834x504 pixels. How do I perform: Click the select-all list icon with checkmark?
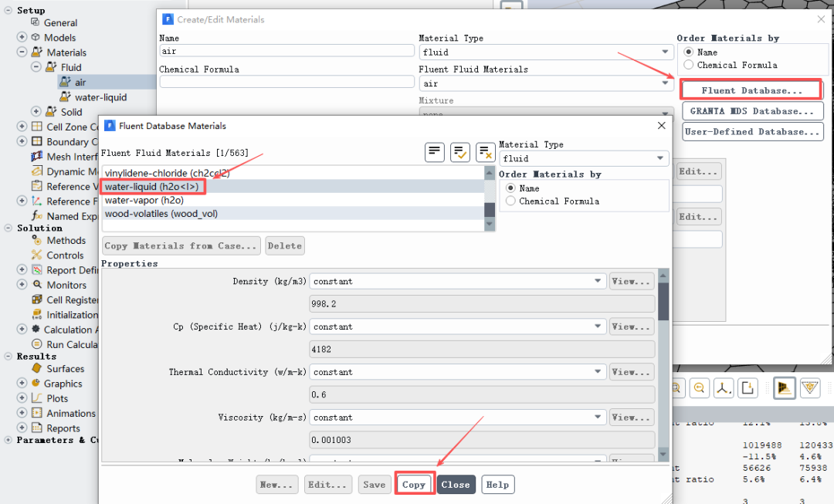[460, 153]
